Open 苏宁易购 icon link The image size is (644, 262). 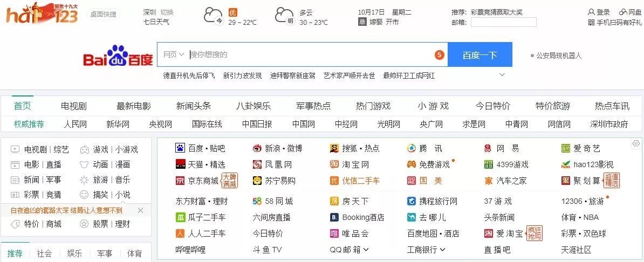(257, 181)
